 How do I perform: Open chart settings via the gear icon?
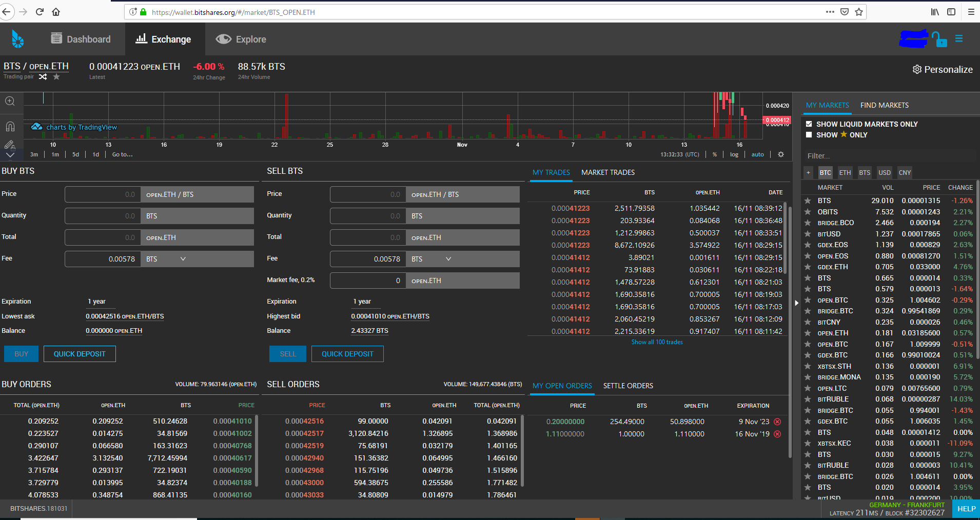click(x=780, y=154)
